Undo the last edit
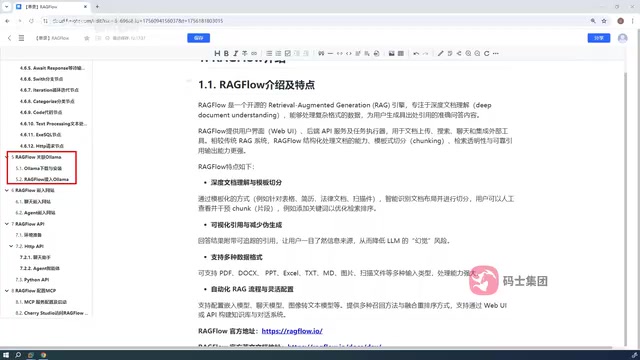The width and height of the screenshot is (640, 360). click(416, 53)
